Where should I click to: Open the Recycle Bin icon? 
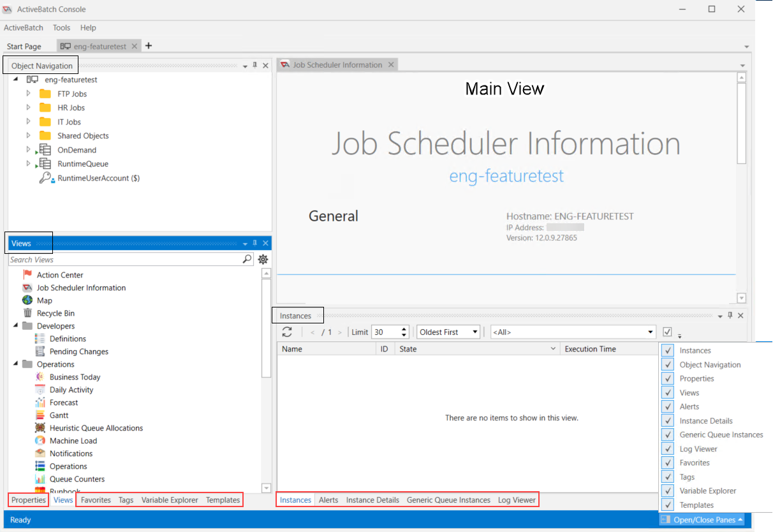(27, 313)
